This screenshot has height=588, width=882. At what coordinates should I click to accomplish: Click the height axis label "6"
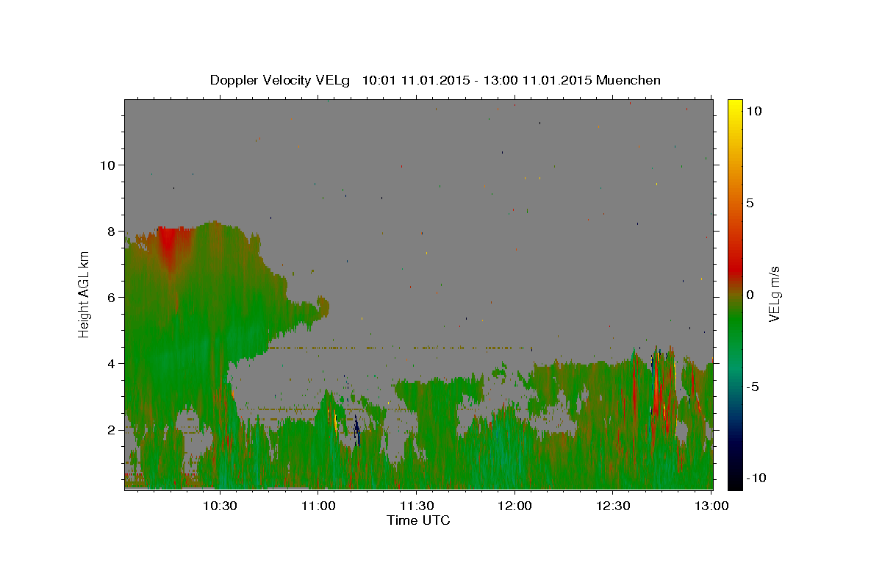[x=112, y=297]
